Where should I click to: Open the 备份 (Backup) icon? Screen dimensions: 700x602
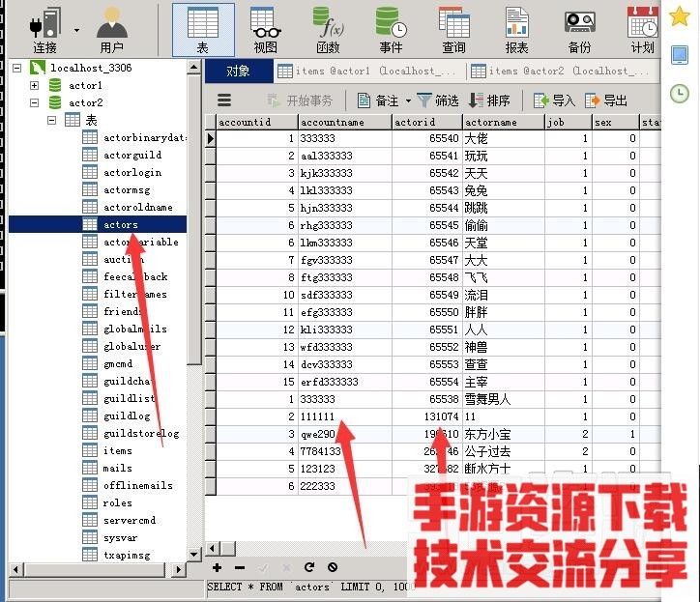579,30
